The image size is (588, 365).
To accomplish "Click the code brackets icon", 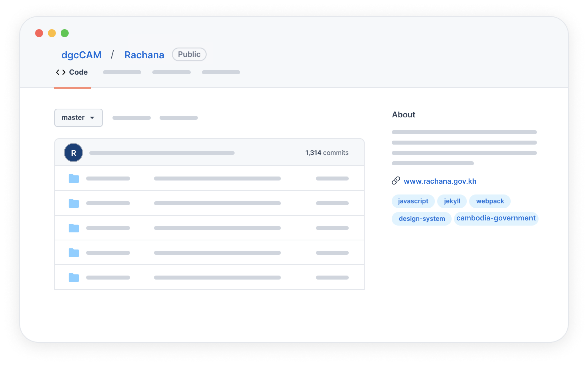I will click(60, 72).
